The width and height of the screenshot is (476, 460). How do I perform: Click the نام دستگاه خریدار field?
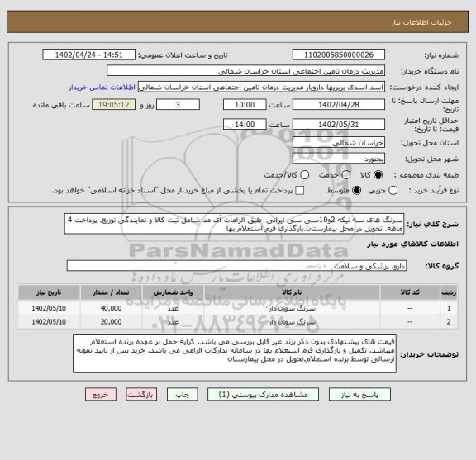click(x=245, y=71)
